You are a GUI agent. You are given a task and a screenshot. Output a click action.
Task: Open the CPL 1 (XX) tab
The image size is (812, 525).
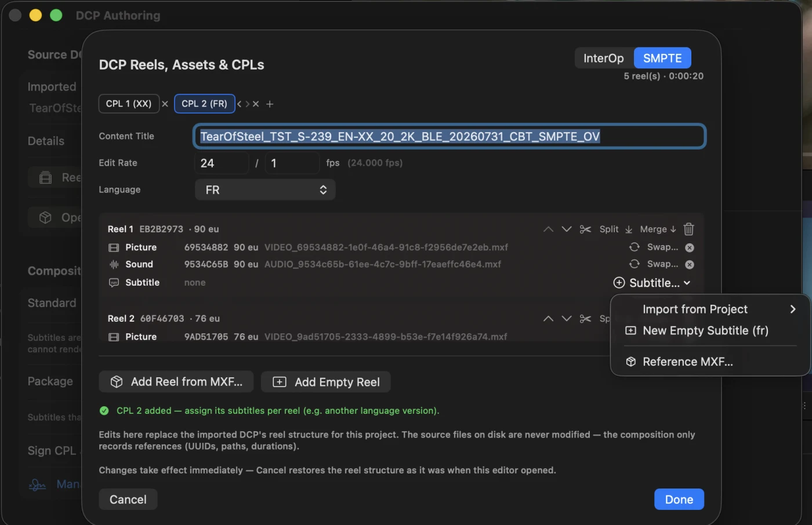click(x=129, y=104)
